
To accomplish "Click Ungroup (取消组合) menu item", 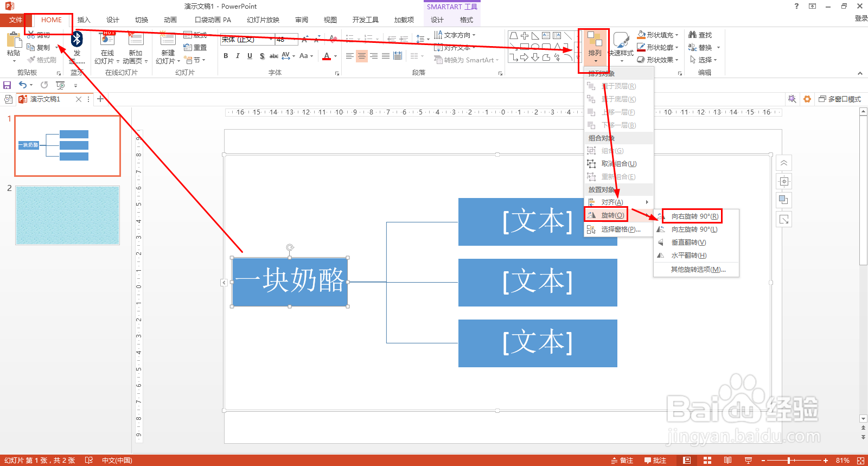I will (x=618, y=163).
